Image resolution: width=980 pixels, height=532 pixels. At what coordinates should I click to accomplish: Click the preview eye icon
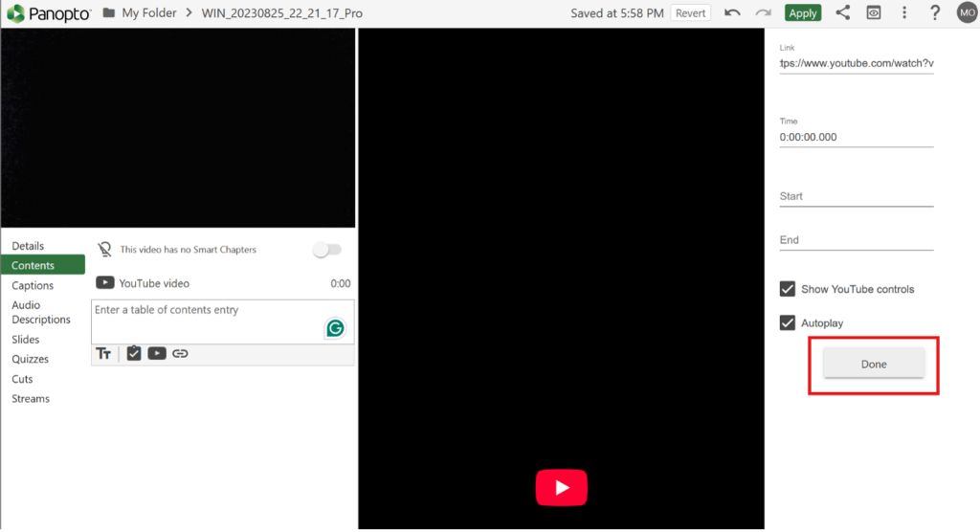pyautogui.click(x=873, y=12)
